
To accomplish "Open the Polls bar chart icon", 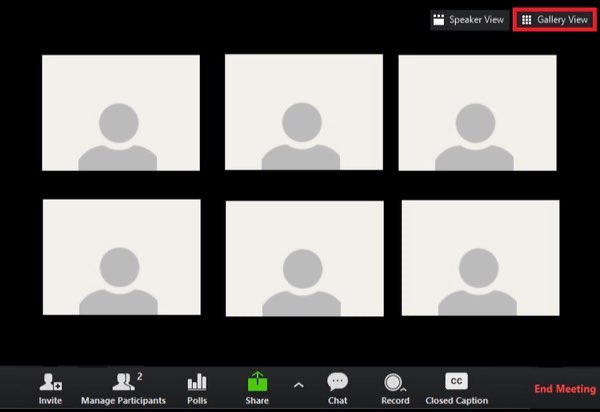I will [197, 382].
